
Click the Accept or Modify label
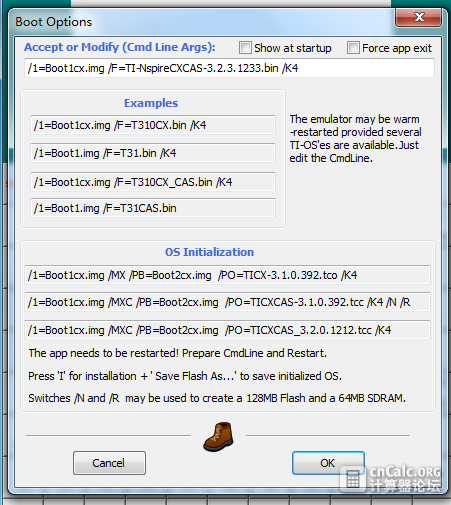120,47
